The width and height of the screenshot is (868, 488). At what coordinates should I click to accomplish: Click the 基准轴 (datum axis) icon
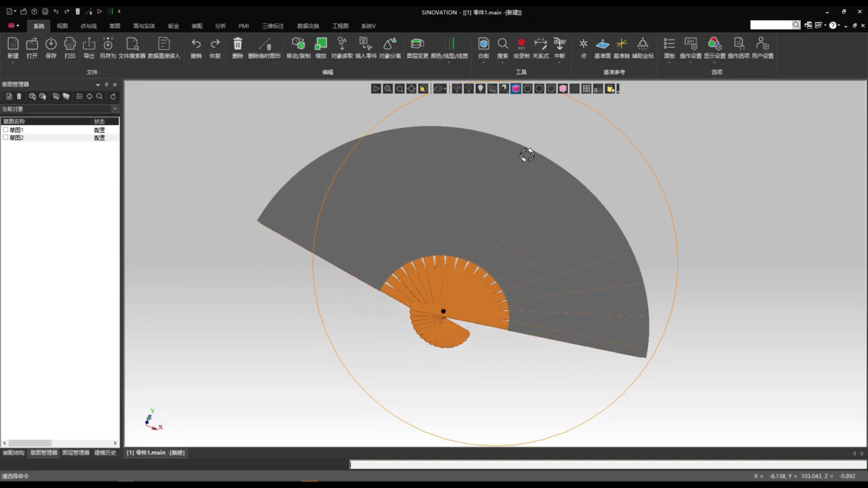[x=621, y=45]
